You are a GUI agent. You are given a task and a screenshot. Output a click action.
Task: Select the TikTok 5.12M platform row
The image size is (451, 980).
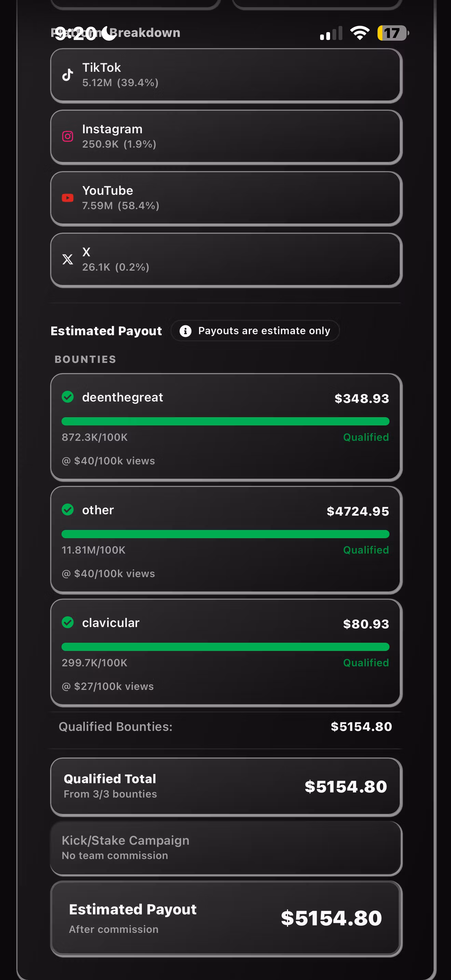point(226,75)
